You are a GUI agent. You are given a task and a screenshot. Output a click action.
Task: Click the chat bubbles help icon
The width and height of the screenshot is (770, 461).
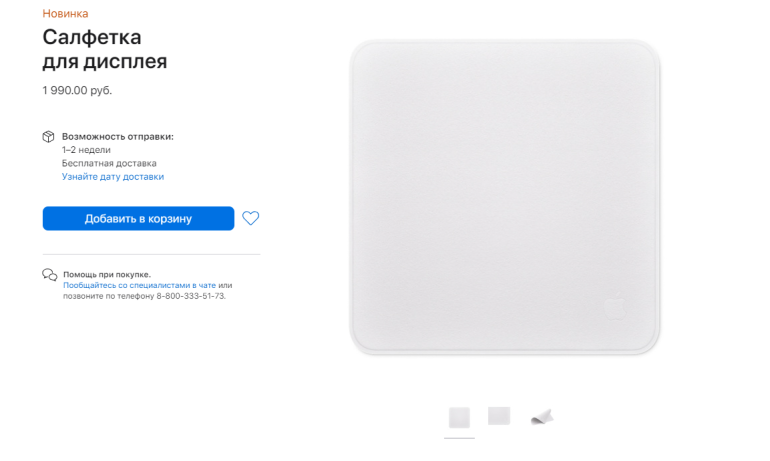[x=50, y=275]
